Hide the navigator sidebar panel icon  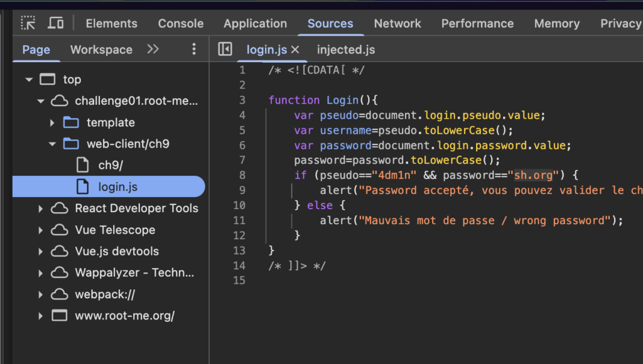click(x=225, y=50)
